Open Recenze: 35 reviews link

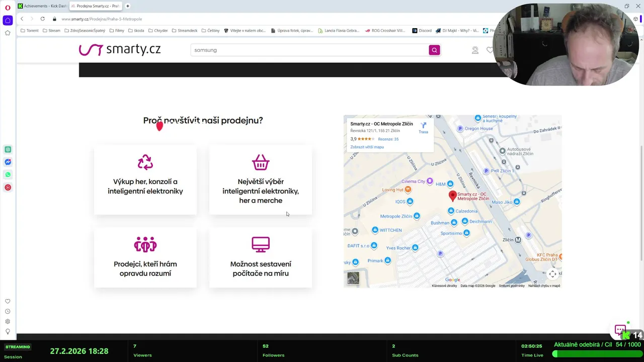[x=388, y=139]
